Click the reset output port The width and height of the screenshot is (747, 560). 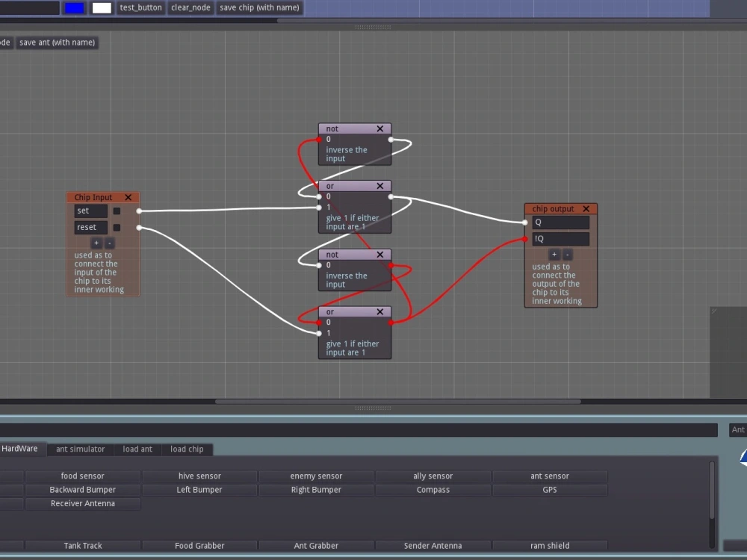pos(139,228)
